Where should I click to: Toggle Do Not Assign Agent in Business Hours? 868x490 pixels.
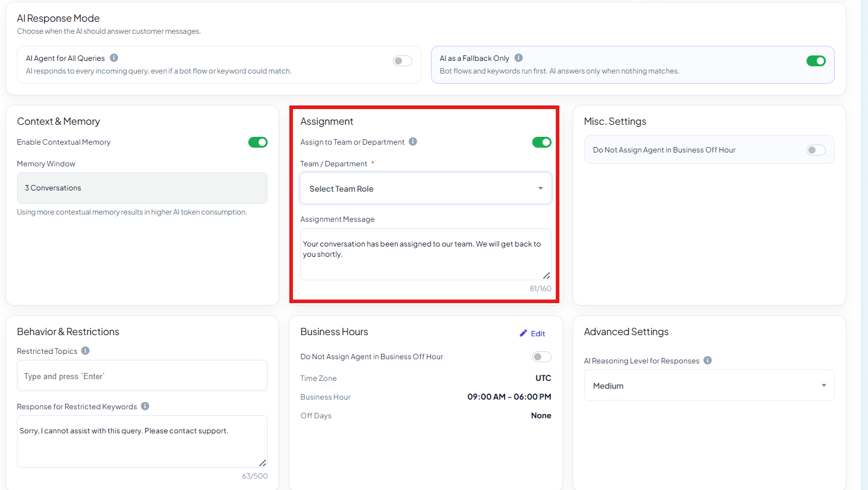541,357
